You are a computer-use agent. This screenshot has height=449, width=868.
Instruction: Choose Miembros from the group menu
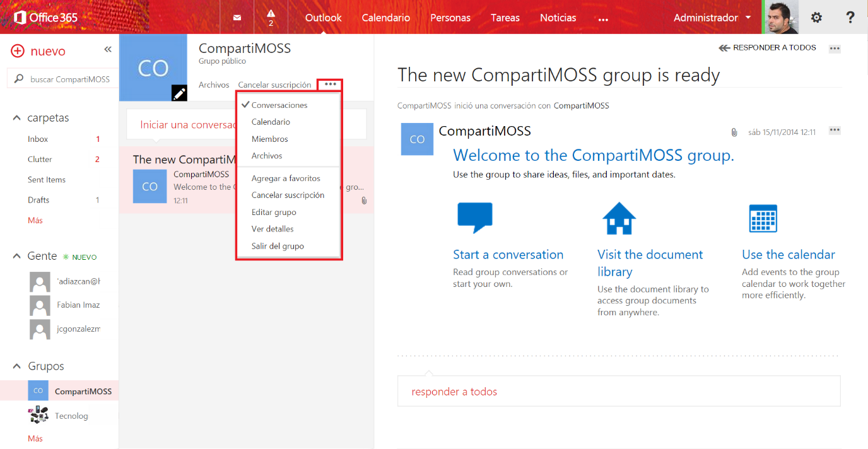click(x=269, y=139)
